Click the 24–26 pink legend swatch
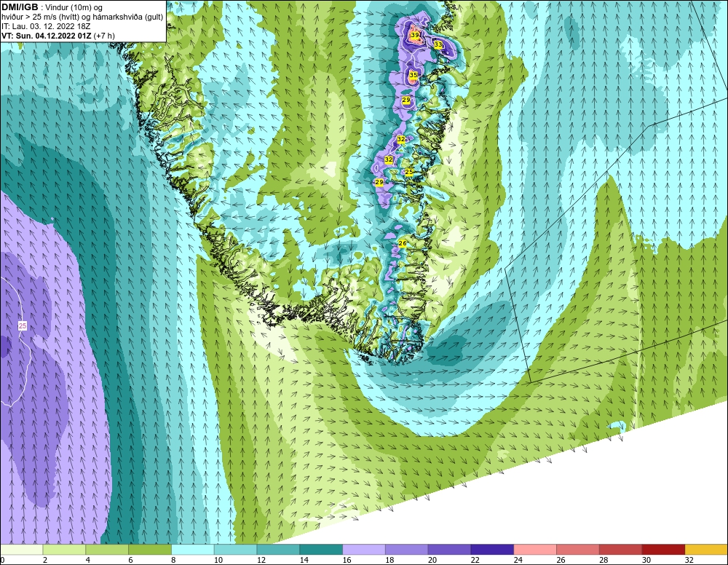The image size is (728, 565). 535,550
